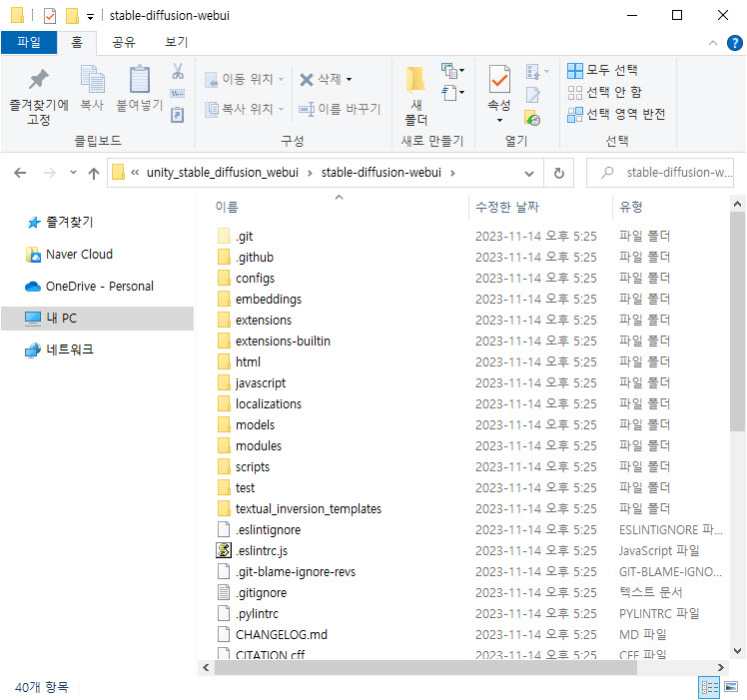This screenshot has height=700, width=747.
Task: Click the 복사 (Copy) ribbon icon
Action: pos(92,79)
